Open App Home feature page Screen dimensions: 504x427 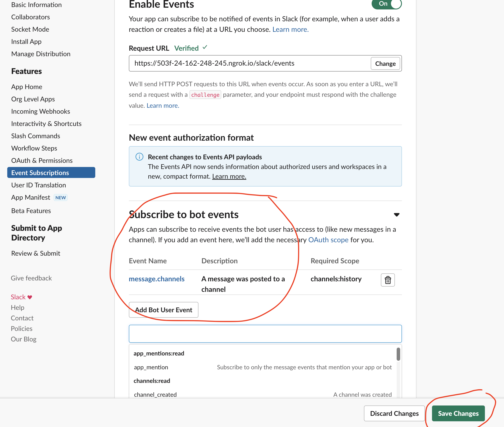[27, 87]
